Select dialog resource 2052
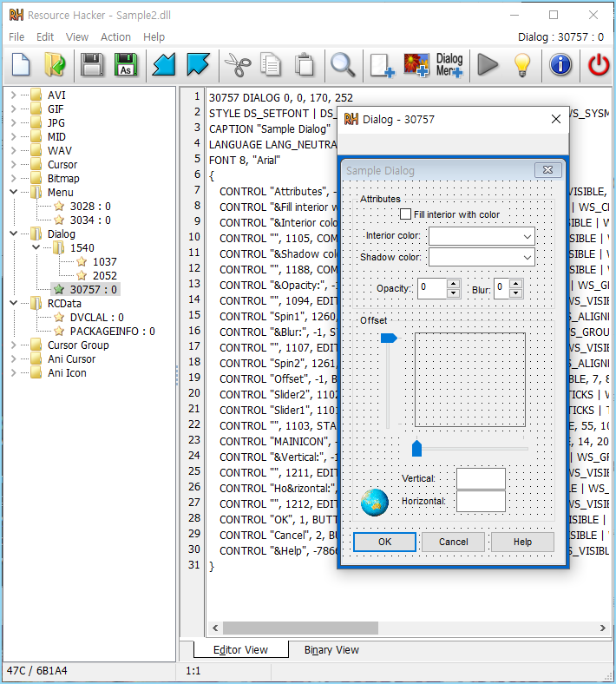Viewport: 616px width, 684px height. tap(105, 276)
